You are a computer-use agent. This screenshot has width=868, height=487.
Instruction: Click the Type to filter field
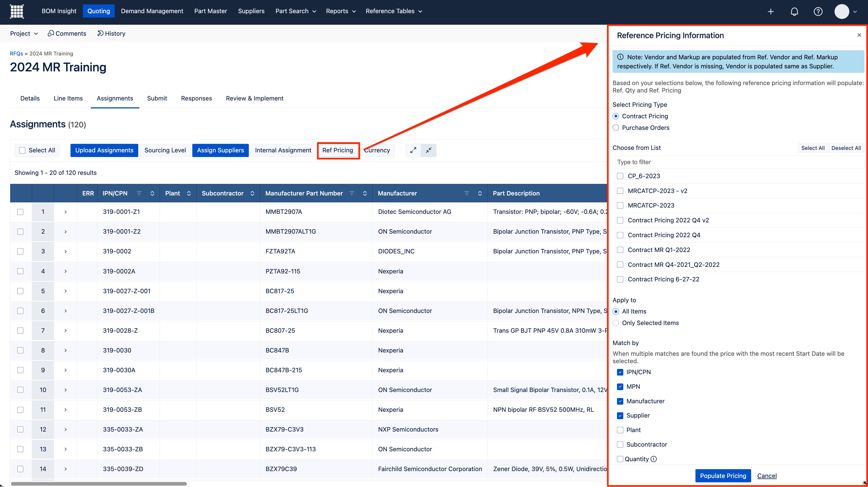tap(738, 162)
